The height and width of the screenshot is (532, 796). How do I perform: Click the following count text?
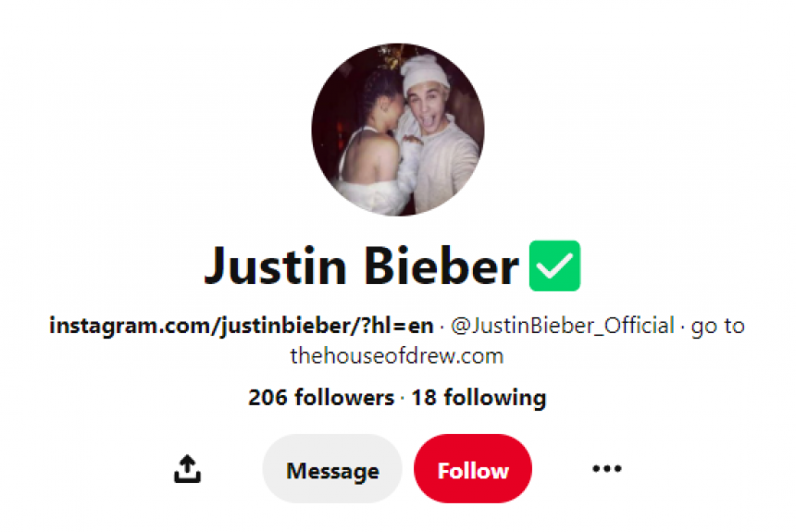pos(479,398)
